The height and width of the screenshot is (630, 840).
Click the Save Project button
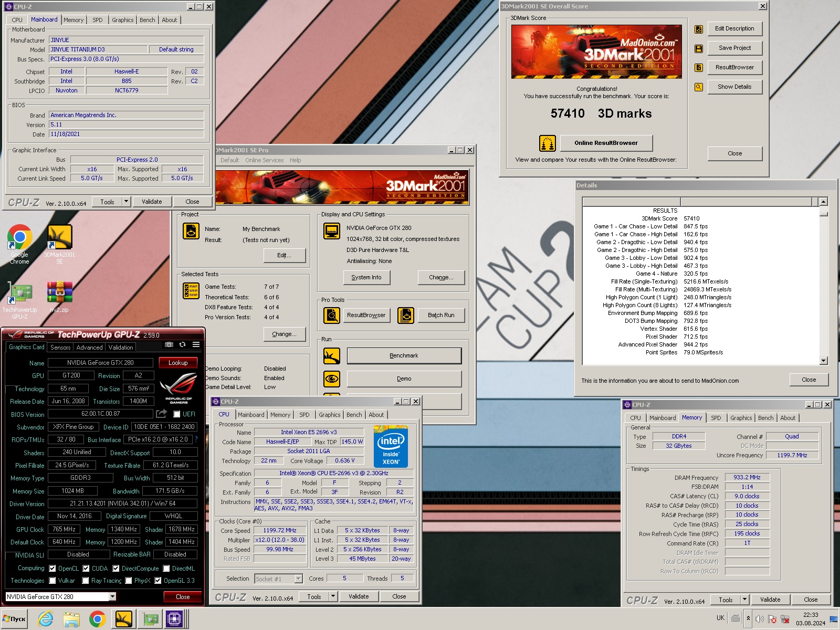click(x=734, y=48)
